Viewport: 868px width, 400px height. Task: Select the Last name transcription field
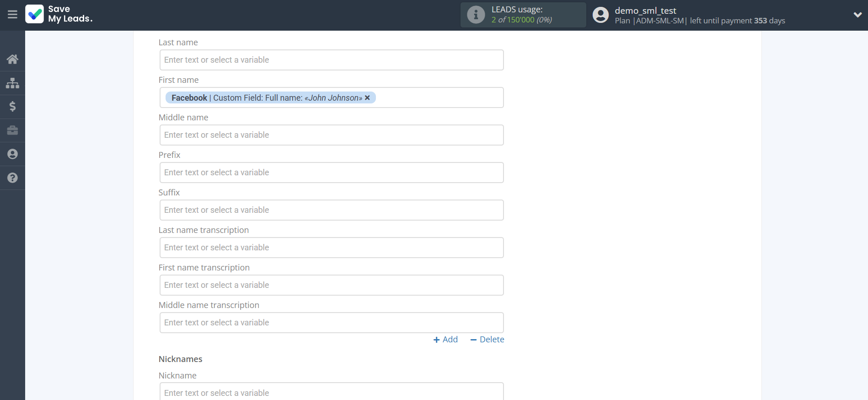pos(332,248)
